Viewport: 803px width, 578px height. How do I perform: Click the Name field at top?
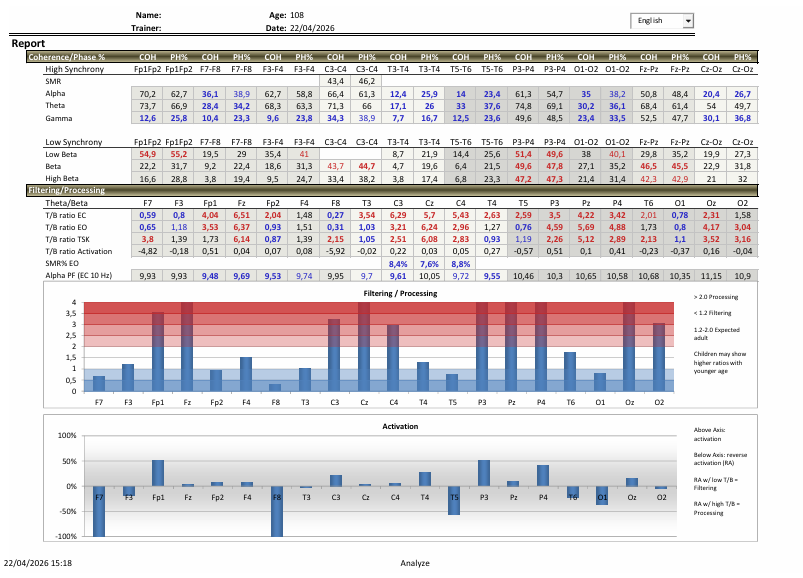coord(147,16)
